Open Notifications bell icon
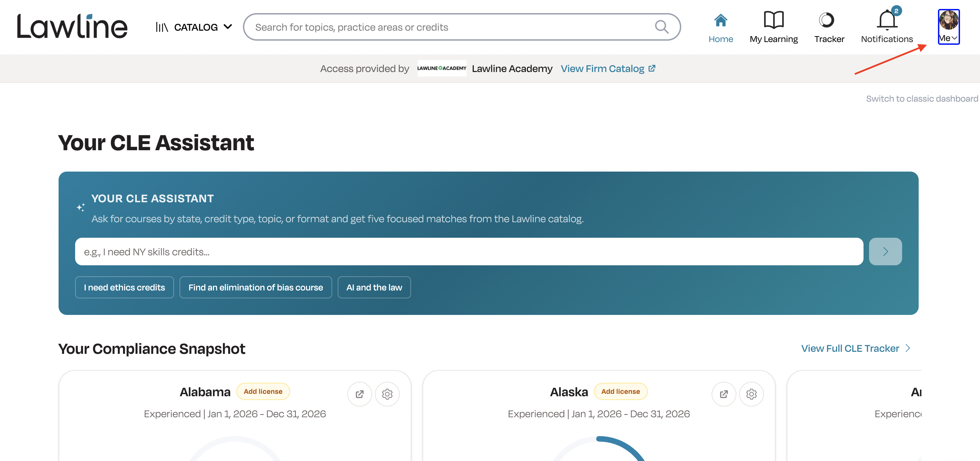The height and width of the screenshot is (461, 980). tap(887, 20)
